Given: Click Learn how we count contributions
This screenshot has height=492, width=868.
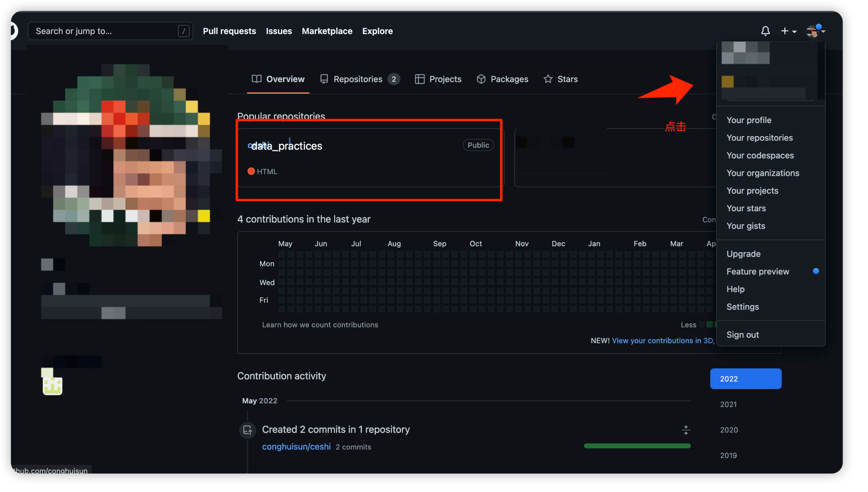Looking at the screenshot, I should (320, 324).
